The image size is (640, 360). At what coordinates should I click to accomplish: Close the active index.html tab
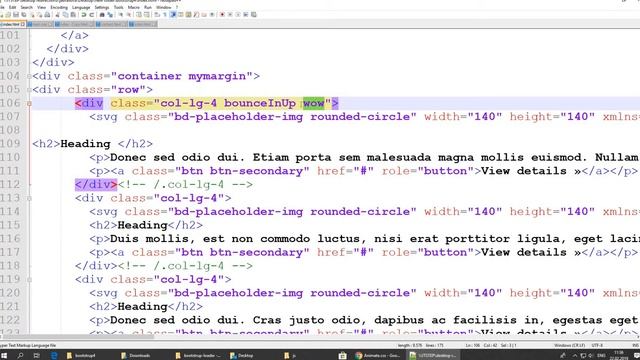(x=23, y=24)
